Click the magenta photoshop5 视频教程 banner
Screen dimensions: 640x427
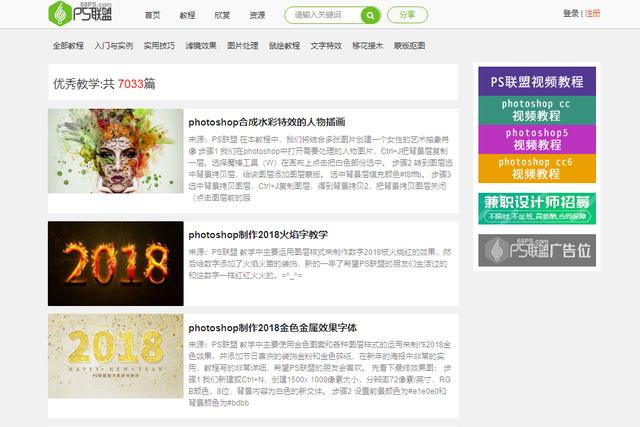point(537,139)
